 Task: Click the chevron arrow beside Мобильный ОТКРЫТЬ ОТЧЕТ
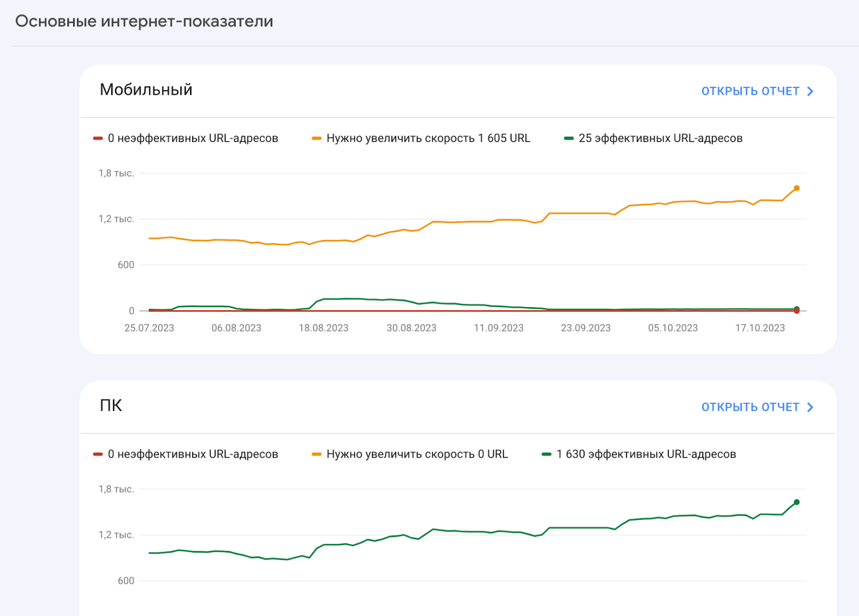[810, 92]
